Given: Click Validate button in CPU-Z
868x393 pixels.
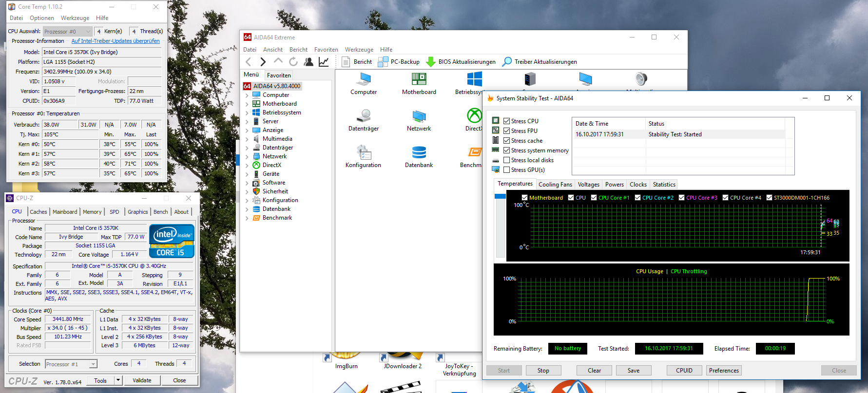Looking at the screenshot, I should pos(142,380).
